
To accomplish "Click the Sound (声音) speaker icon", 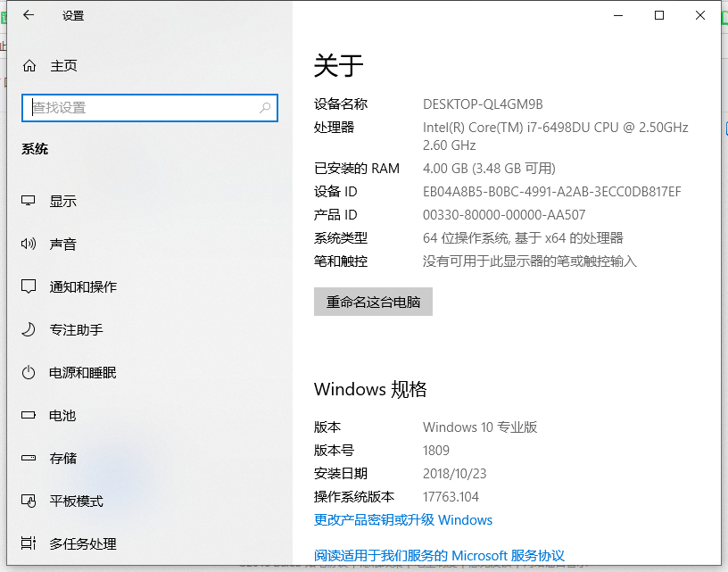I will point(29,244).
